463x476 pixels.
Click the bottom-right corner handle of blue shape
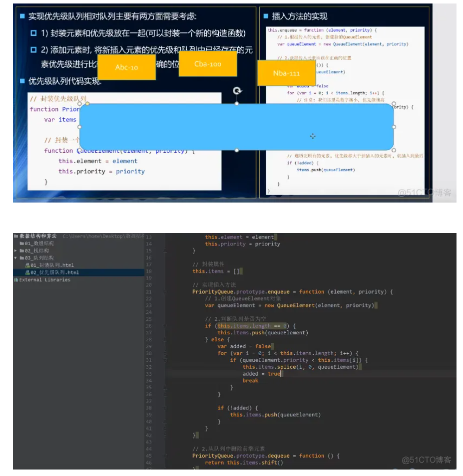tap(394, 150)
